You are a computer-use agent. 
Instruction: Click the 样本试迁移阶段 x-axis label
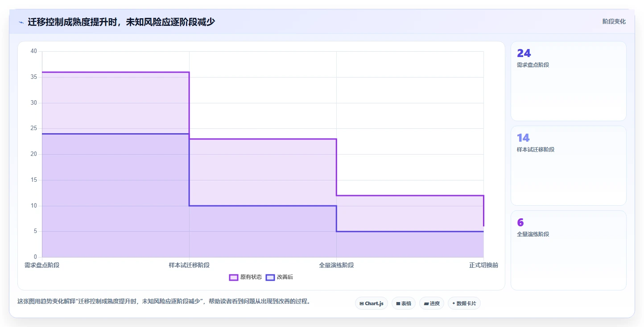[189, 265]
